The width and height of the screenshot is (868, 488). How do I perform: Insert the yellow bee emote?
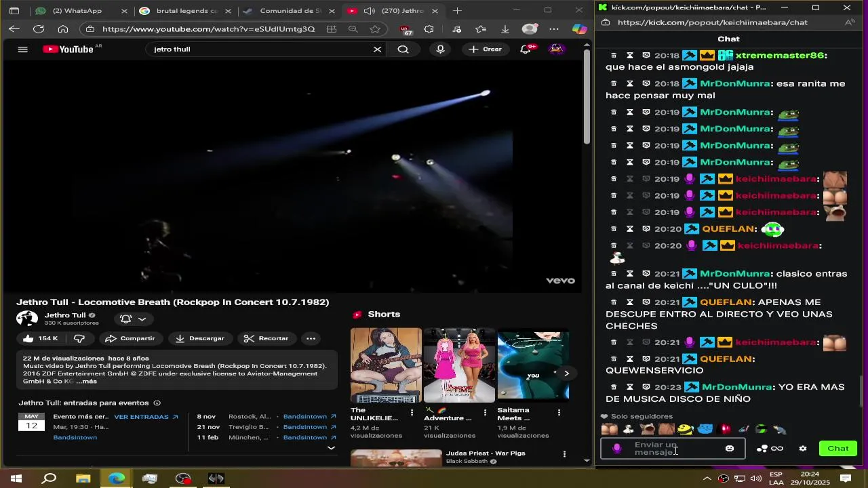(x=686, y=429)
